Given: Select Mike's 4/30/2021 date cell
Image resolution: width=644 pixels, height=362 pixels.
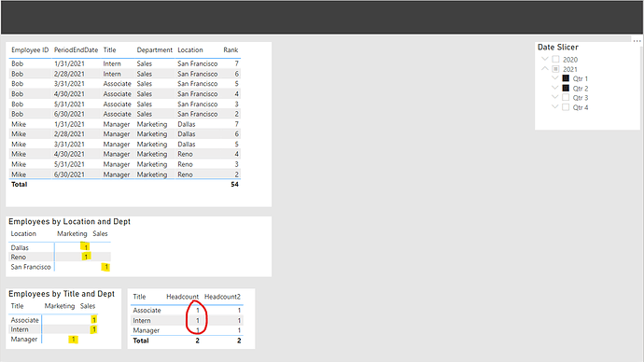Looking at the screenshot, I should coord(69,154).
